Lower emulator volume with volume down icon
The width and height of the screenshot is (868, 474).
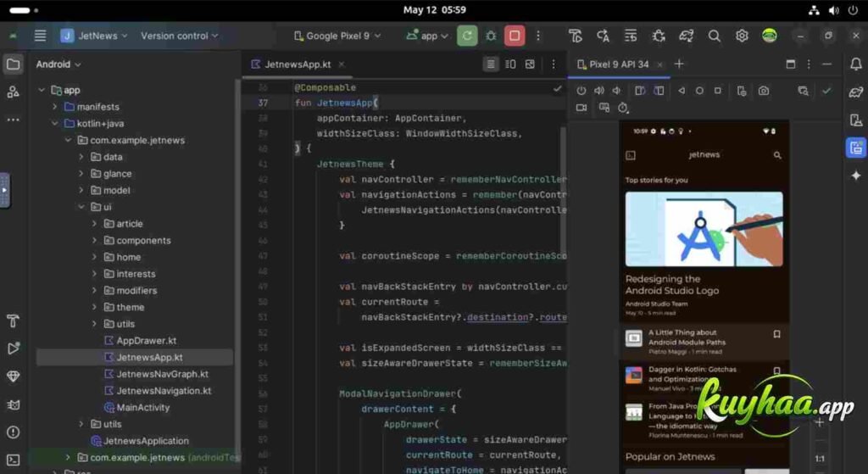[x=617, y=91]
